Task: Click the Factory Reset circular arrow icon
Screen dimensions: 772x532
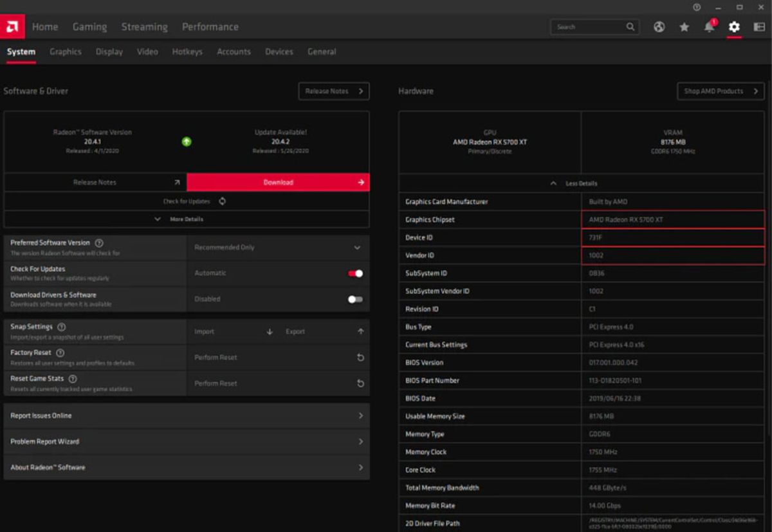Action: tap(360, 358)
